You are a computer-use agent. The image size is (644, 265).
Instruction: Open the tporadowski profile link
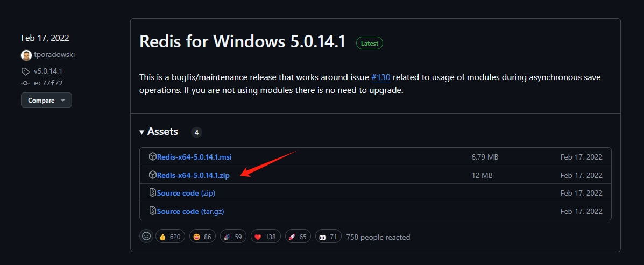(54, 55)
